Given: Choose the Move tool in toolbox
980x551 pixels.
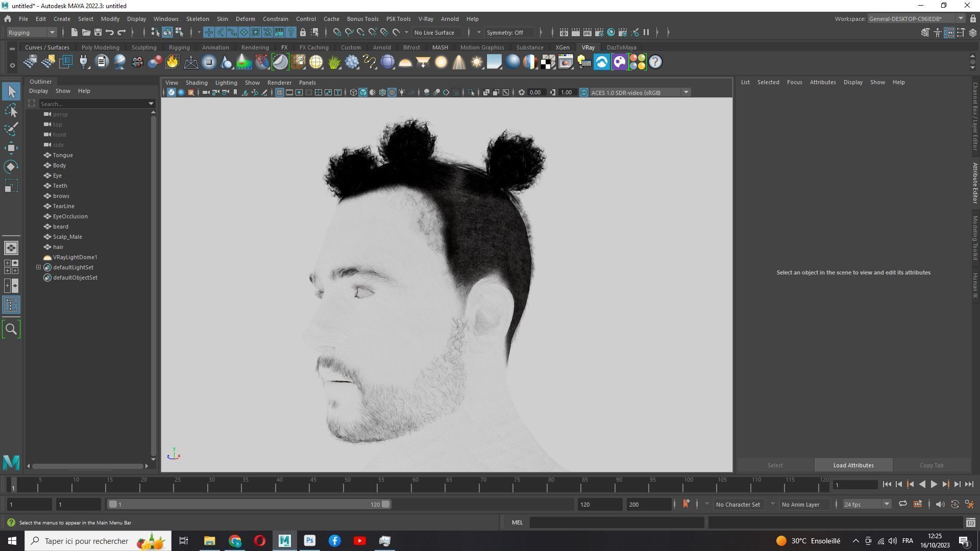Looking at the screenshot, I should 11,148.
